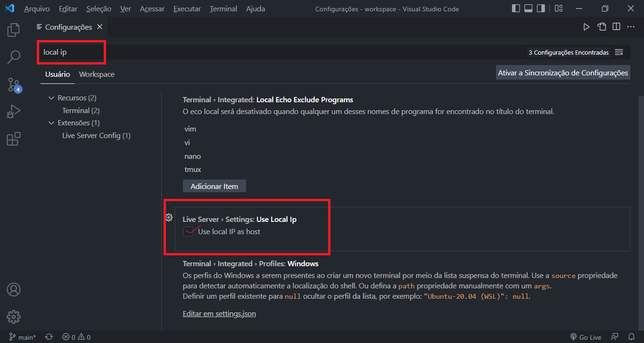Click main* branch in status bar
The width and height of the screenshot is (644, 343).
click(23, 337)
